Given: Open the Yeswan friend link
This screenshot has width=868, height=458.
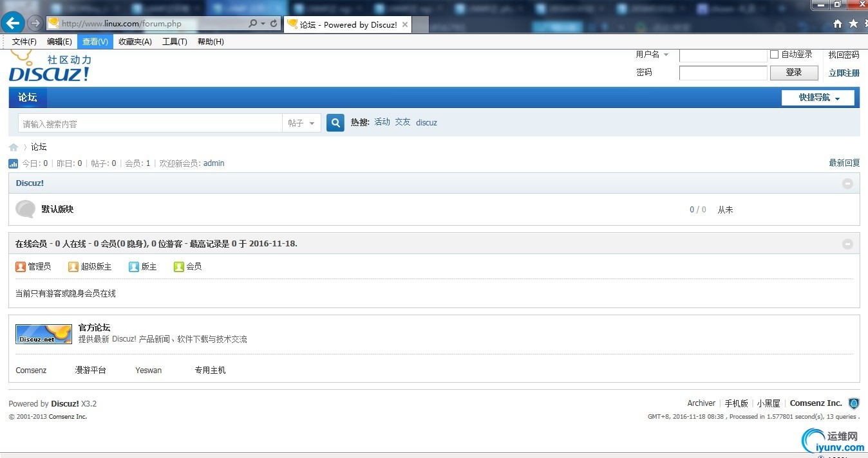Looking at the screenshot, I should (149, 371).
